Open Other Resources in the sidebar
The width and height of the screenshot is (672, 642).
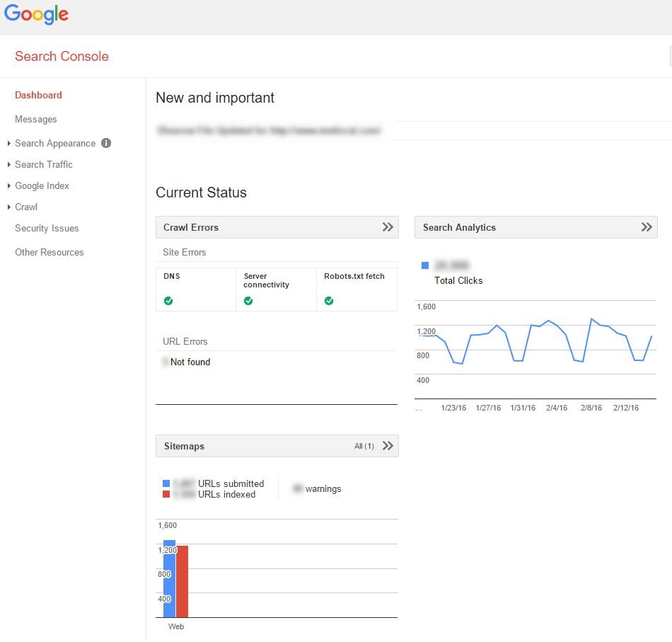(x=50, y=252)
